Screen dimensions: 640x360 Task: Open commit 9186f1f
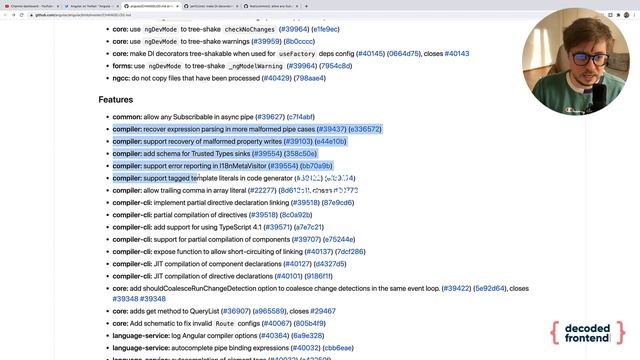[x=318, y=276]
